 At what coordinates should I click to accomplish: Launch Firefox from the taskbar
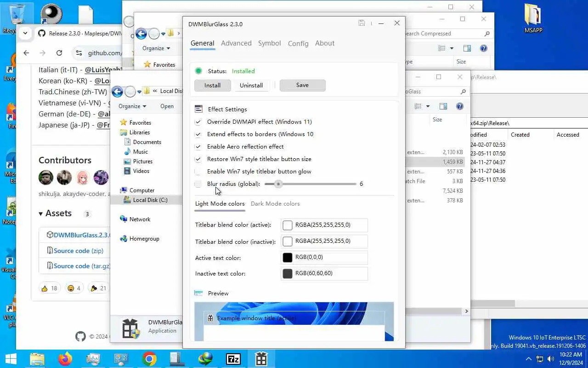tap(65, 359)
